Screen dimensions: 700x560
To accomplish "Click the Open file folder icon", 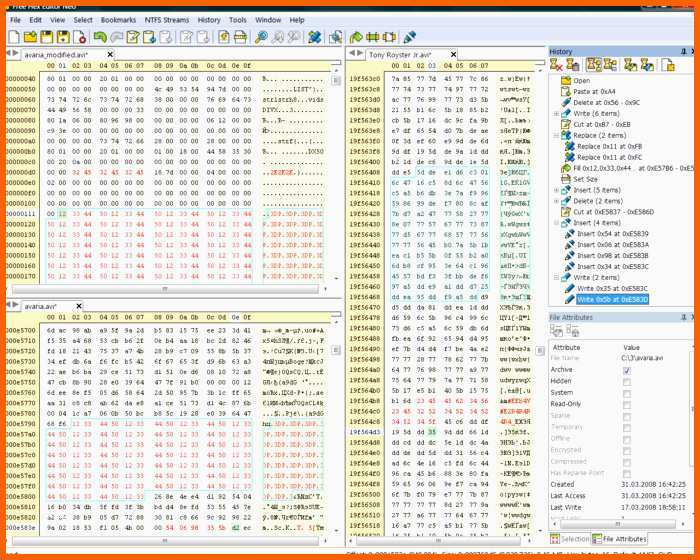I will [x=30, y=37].
